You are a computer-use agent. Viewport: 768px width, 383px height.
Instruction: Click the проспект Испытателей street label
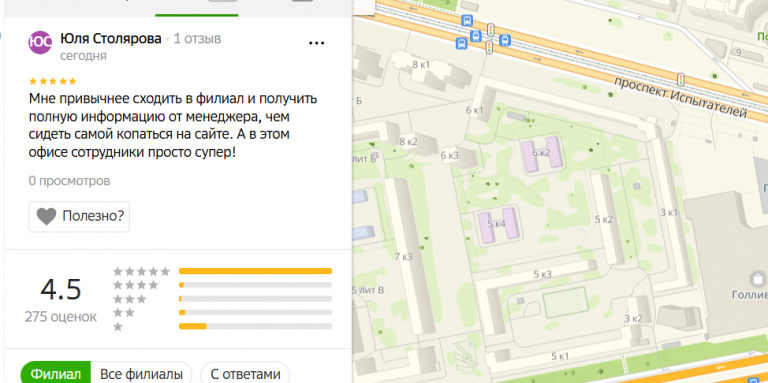(x=681, y=96)
